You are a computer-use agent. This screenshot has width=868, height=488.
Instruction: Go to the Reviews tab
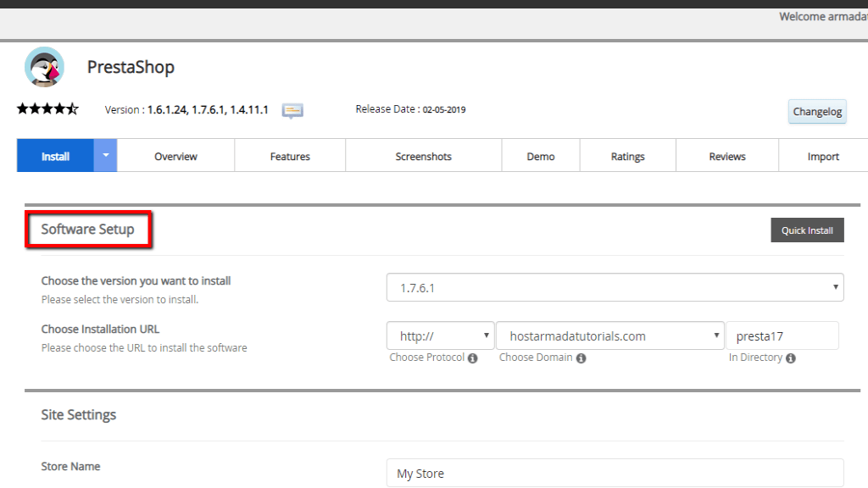click(x=727, y=156)
